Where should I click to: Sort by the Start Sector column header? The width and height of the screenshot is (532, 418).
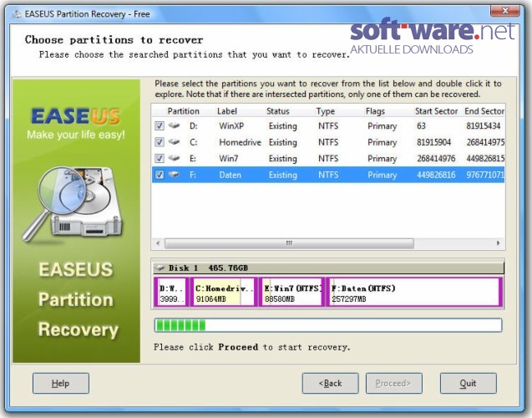click(x=436, y=111)
